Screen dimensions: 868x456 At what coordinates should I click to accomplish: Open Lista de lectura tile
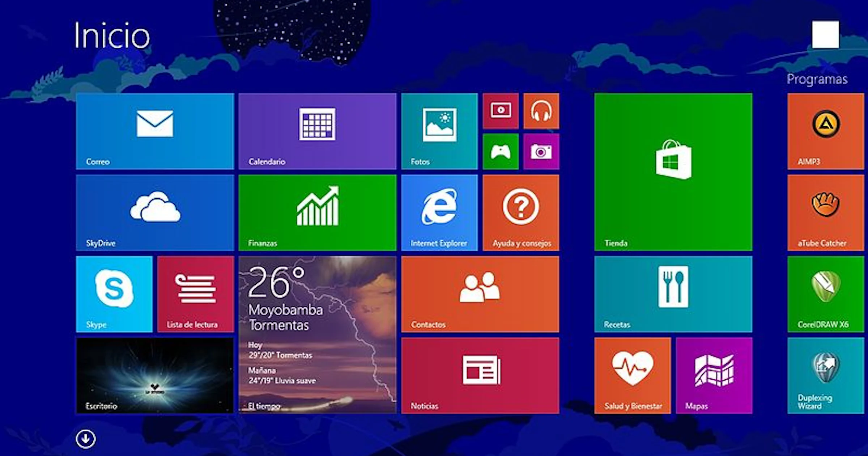point(196,294)
